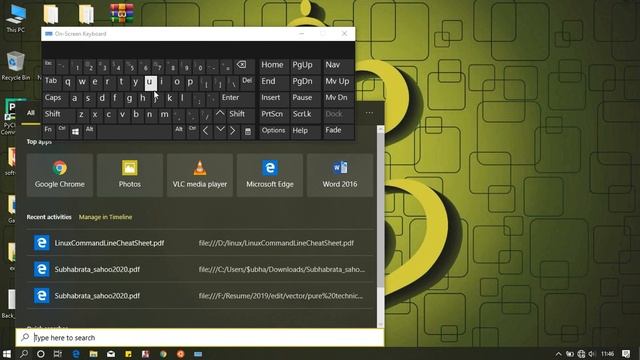Image resolution: width=640 pixels, height=360 pixels.
Task: Click the Mv Up key
Action: (x=337, y=81)
